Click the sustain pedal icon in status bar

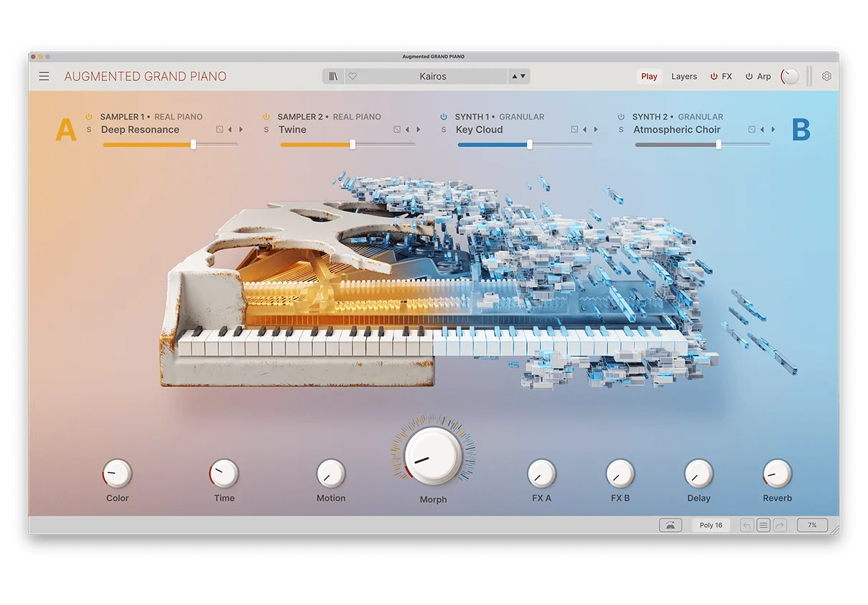[x=671, y=525]
